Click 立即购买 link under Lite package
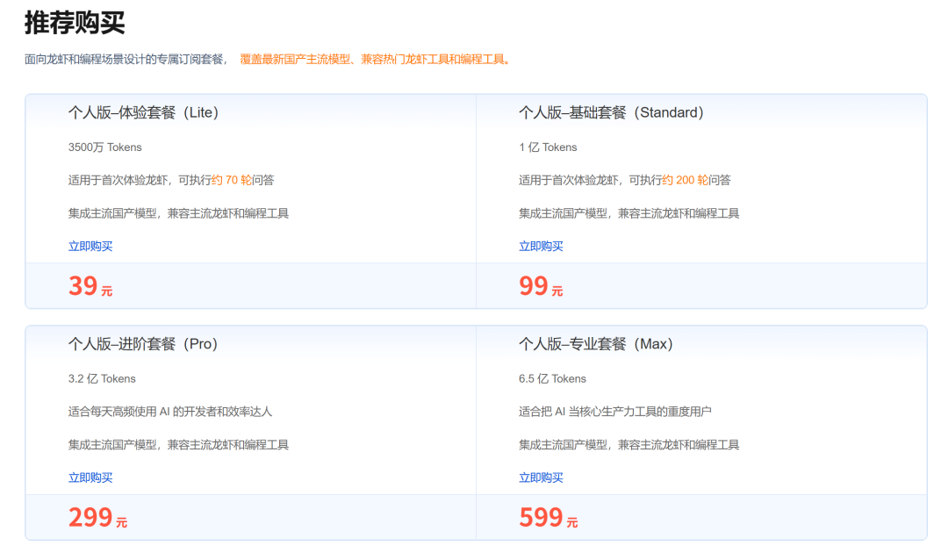 (x=90, y=246)
